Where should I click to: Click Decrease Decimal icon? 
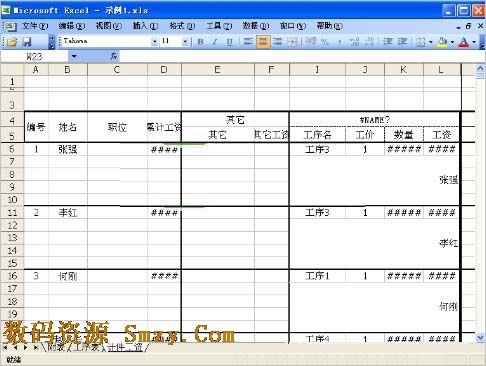[x=369, y=42]
